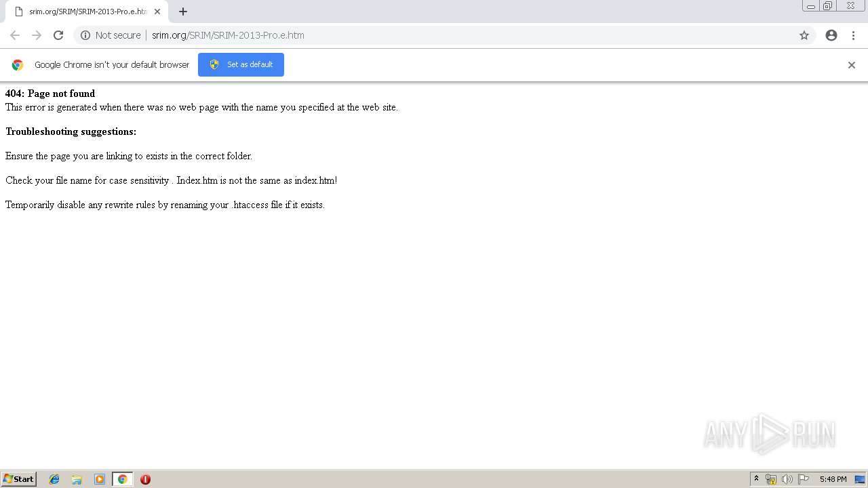Click the '404: Page not found' heading
This screenshot has height=488, width=868.
[x=50, y=94]
